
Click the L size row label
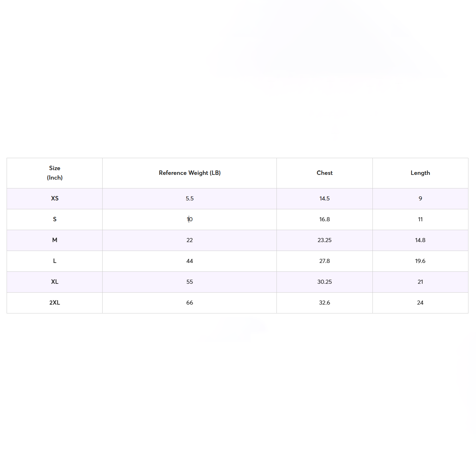click(55, 261)
